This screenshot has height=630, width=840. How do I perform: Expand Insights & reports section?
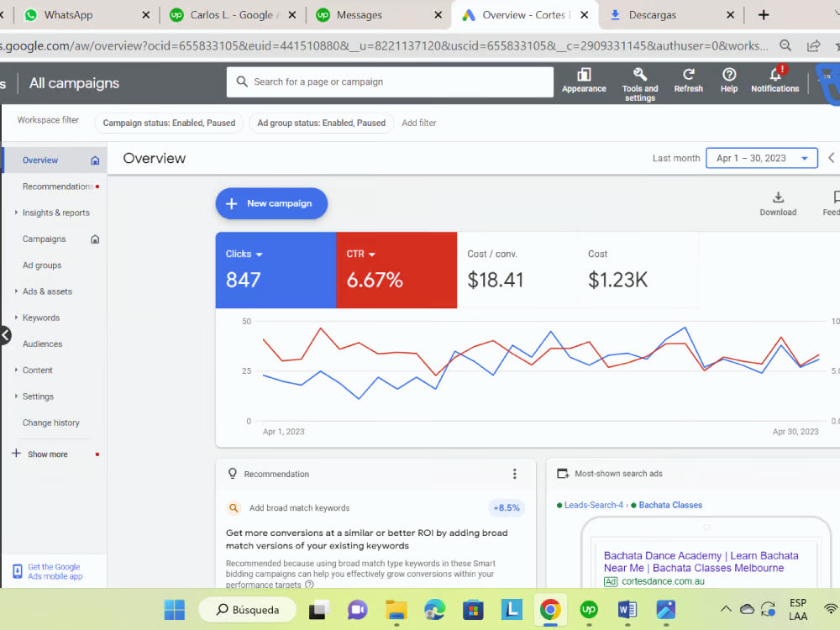[55, 213]
